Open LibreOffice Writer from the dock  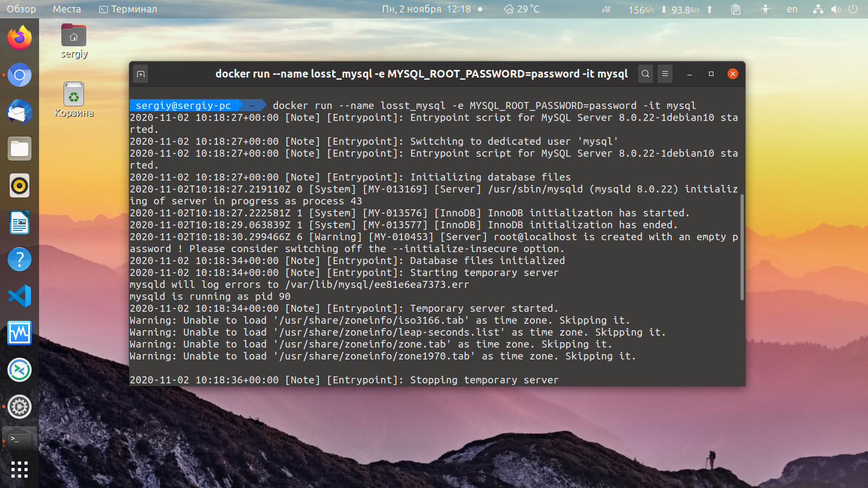coord(20,222)
